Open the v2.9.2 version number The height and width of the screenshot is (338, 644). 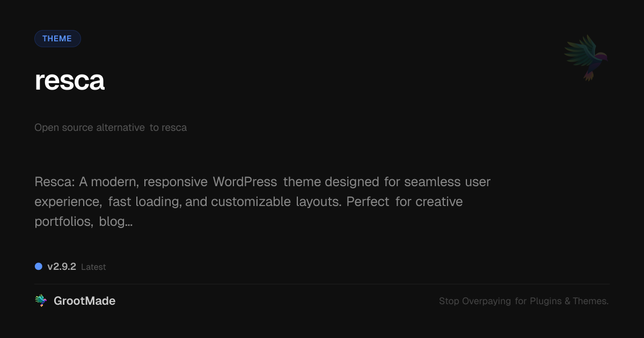click(62, 267)
